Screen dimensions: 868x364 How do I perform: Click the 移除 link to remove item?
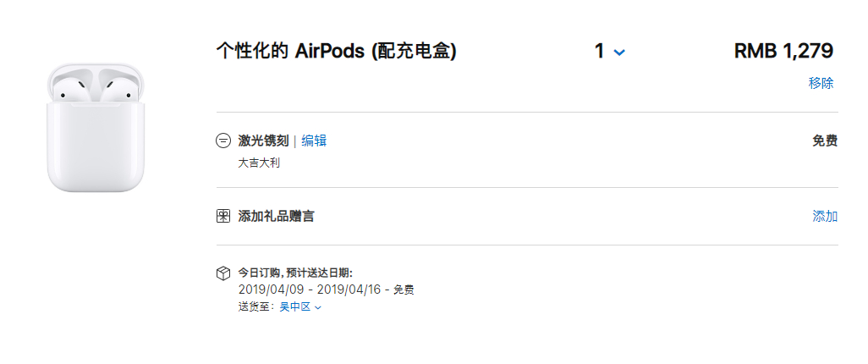tap(821, 83)
